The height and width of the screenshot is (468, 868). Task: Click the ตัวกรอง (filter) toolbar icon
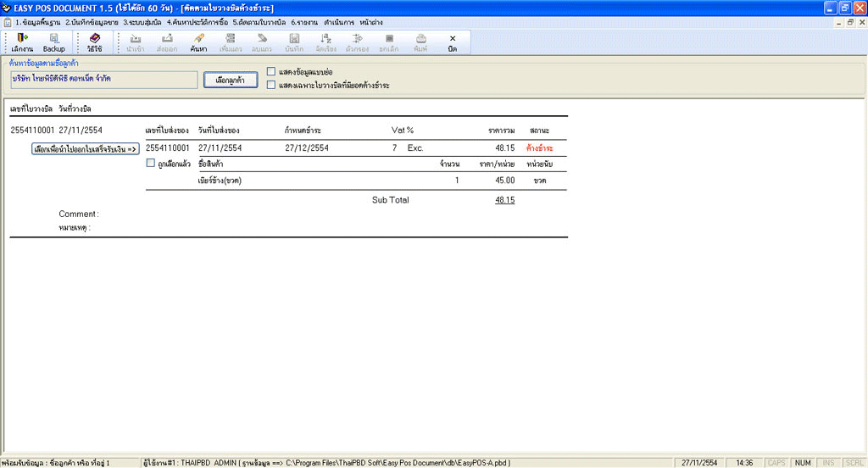tap(357, 42)
